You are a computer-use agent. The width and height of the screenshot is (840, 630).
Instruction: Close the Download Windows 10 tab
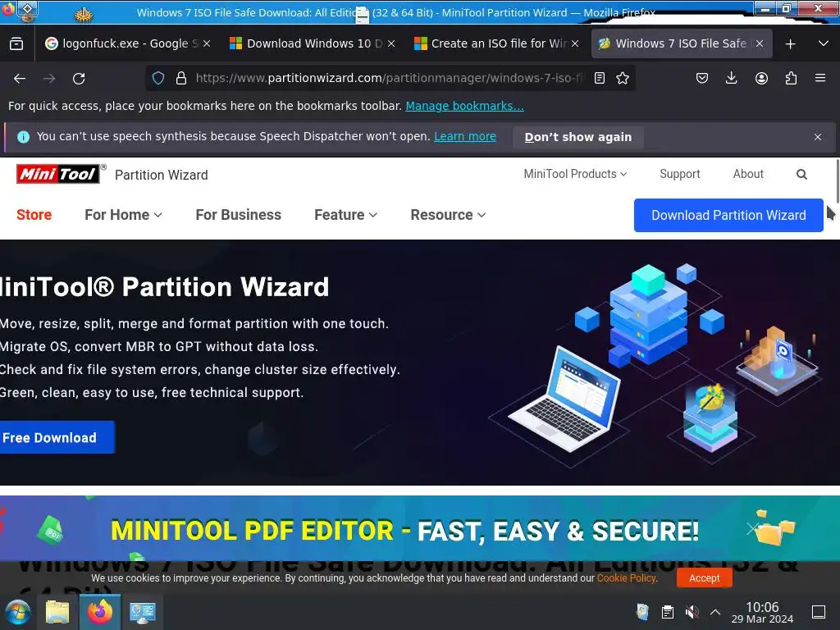(391, 44)
